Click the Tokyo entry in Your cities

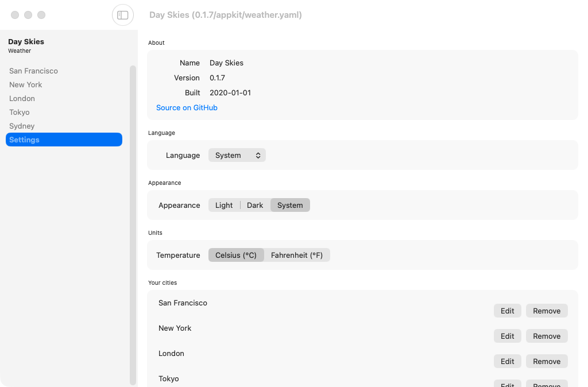(168, 379)
